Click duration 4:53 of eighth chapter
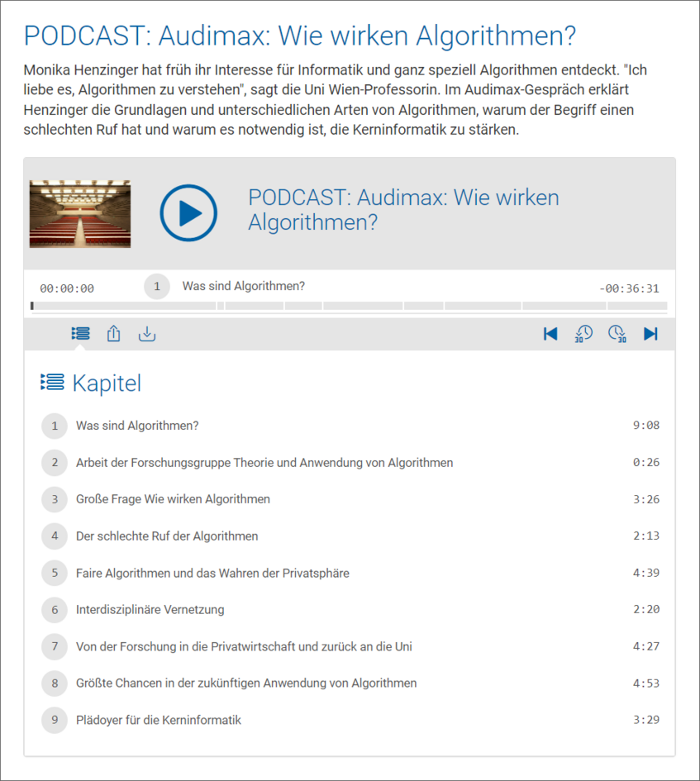 pyautogui.click(x=646, y=683)
